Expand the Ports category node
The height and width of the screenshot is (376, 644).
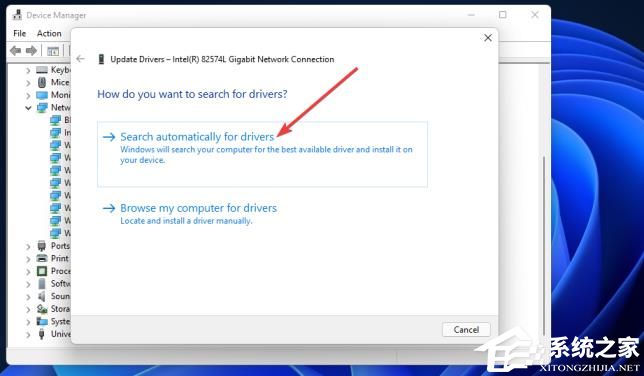(28, 247)
